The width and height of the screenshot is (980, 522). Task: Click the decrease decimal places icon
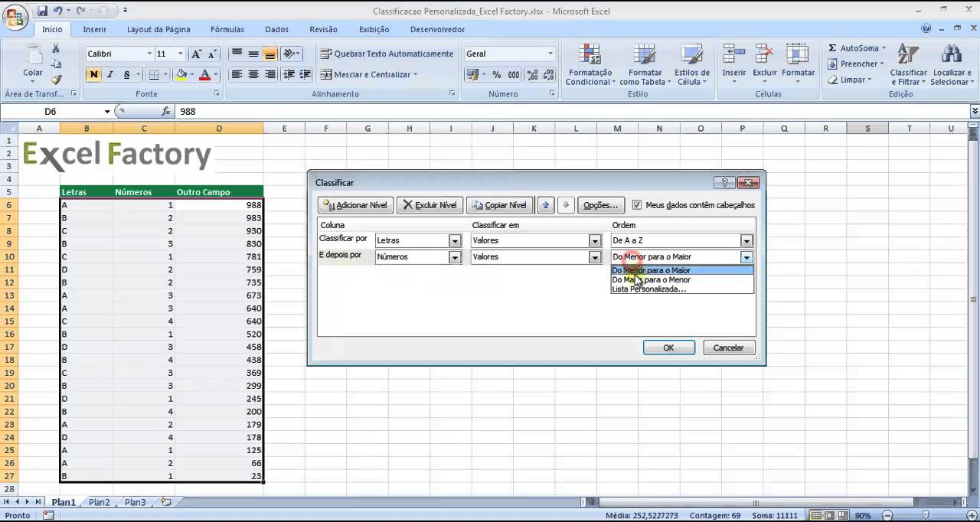(547, 74)
